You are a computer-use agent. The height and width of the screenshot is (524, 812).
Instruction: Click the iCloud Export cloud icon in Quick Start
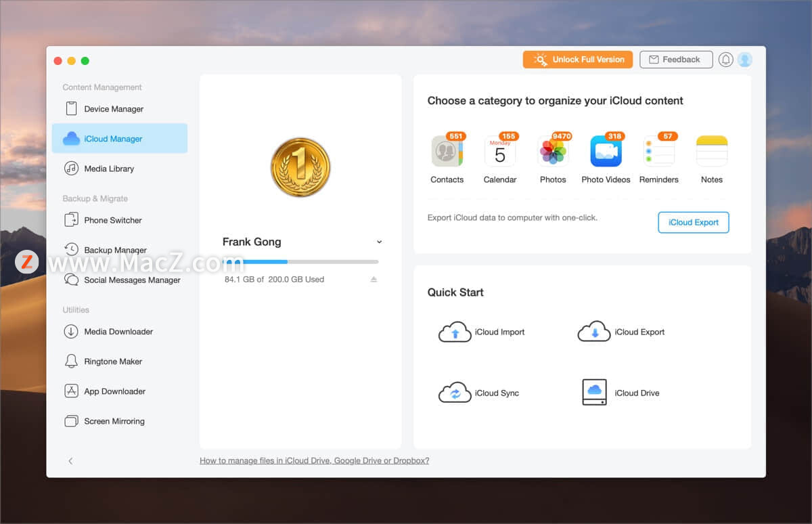point(594,332)
